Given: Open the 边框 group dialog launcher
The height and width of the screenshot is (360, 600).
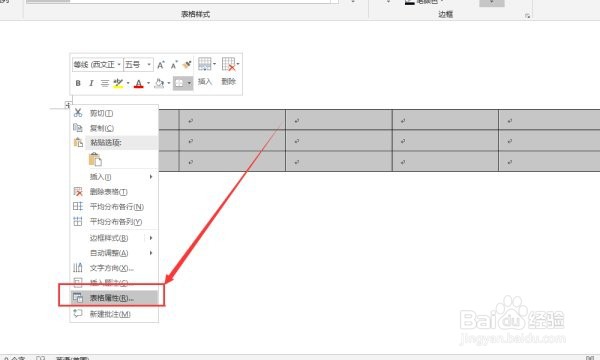Looking at the screenshot, I should [x=528, y=16].
